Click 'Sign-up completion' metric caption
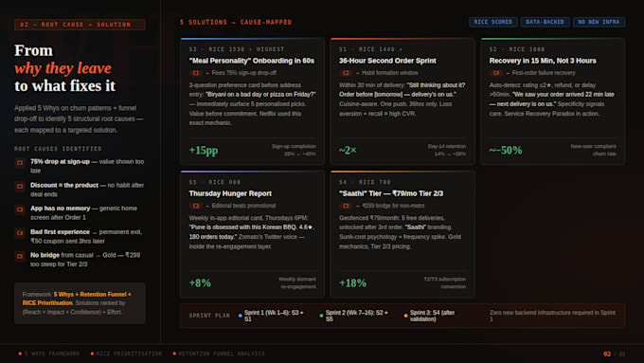Viewport: 644px width, 363px height. coord(294,146)
